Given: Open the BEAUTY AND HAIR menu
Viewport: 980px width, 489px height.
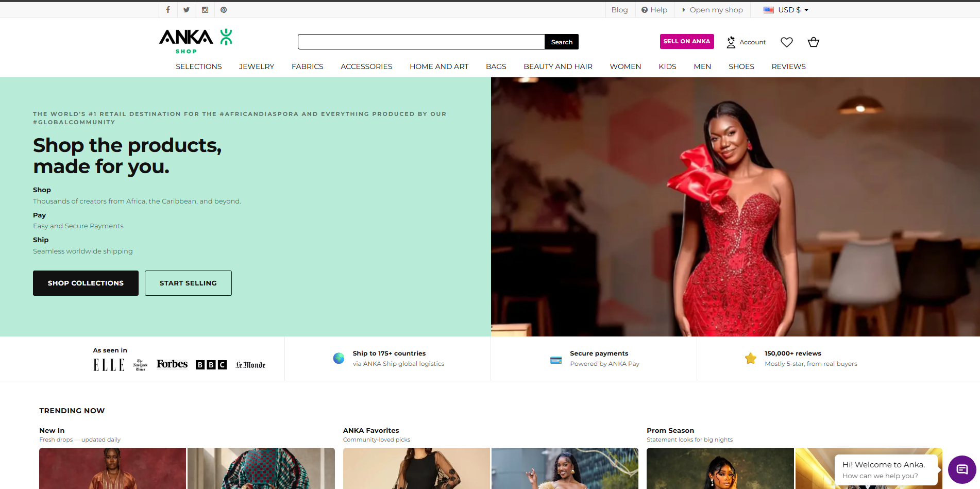Looking at the screenshot, I should coord(558,66).
